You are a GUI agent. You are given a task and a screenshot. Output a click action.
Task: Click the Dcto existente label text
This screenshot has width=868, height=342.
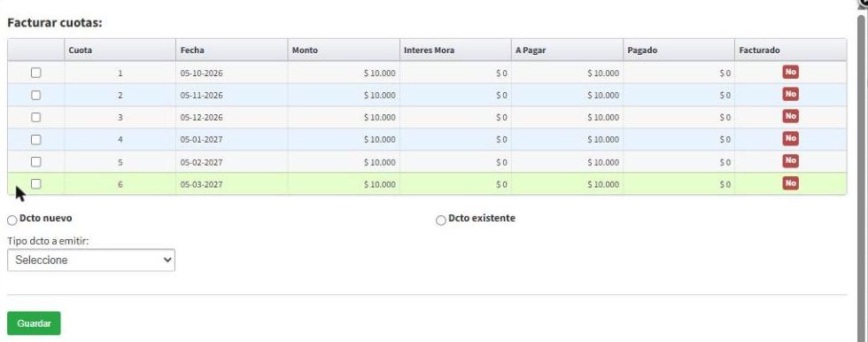click(x=482, y=218)
